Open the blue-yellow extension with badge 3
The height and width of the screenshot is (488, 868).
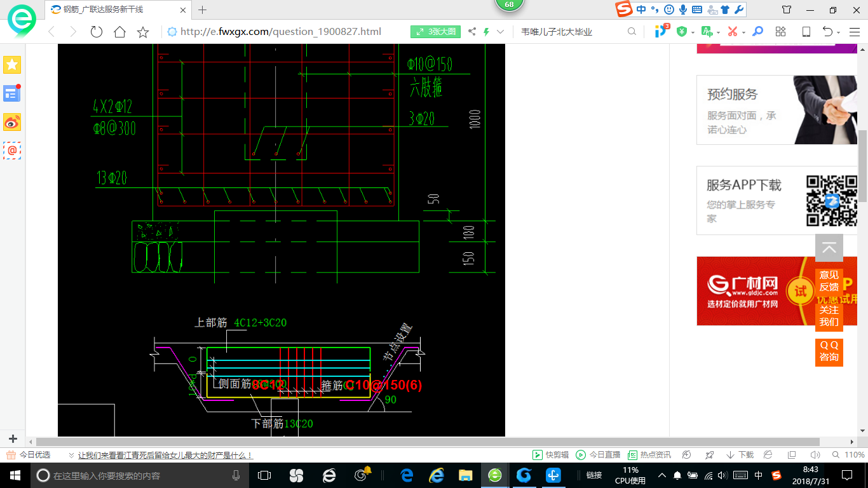661,30
